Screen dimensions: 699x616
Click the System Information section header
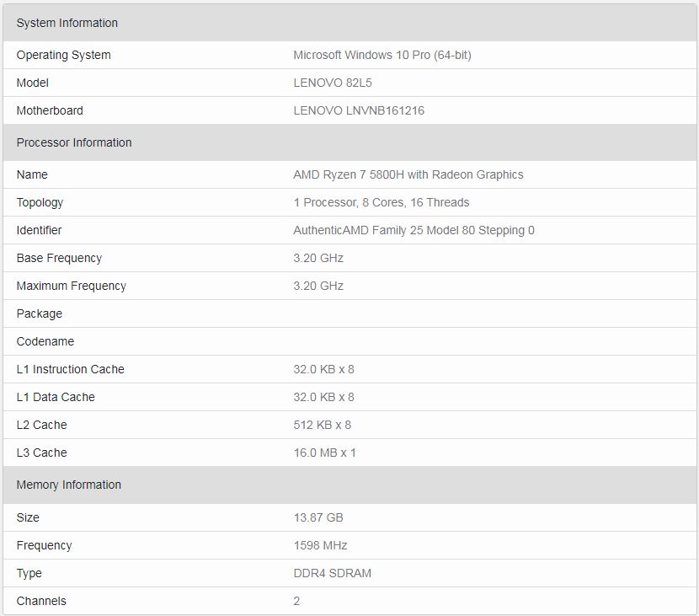point(350,23)
